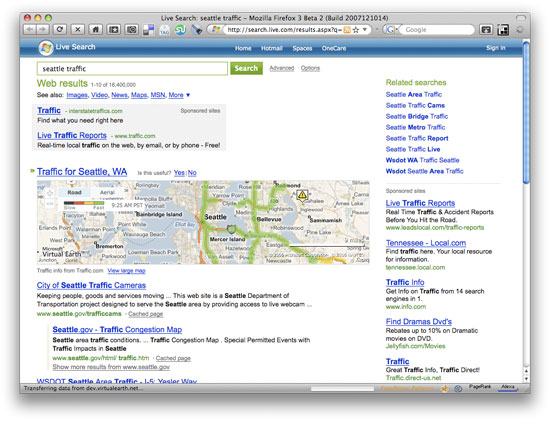The image size is (550, 421).
Task: Open Live Traffic Reports from www.traffic.com
Action: tap(72, 135)
